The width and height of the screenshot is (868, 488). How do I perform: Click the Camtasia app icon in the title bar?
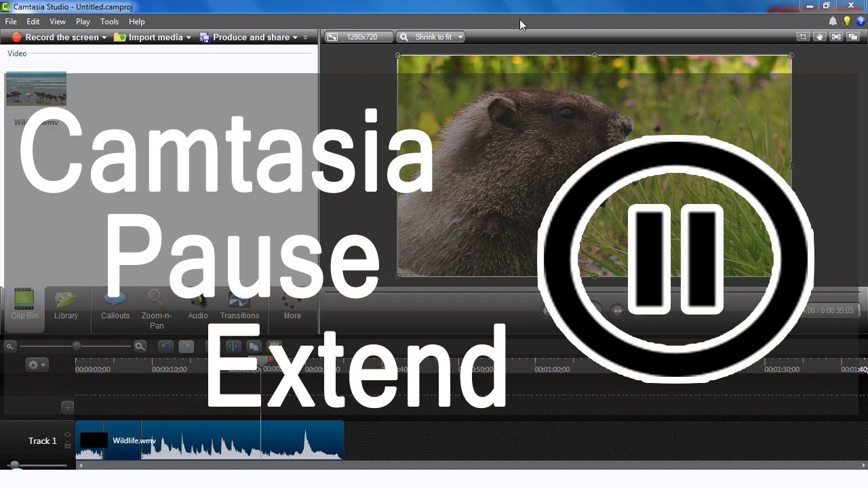tap(5, 6)
